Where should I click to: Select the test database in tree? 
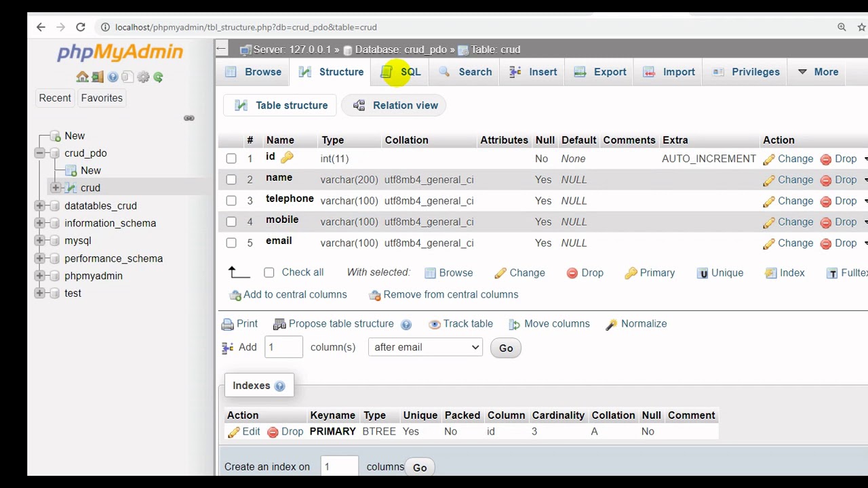pos(73,293)
